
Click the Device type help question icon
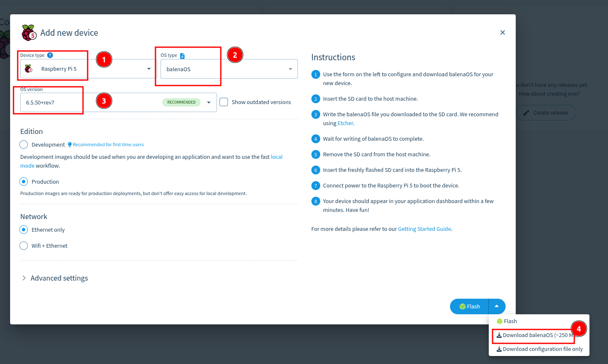[50, 55]
